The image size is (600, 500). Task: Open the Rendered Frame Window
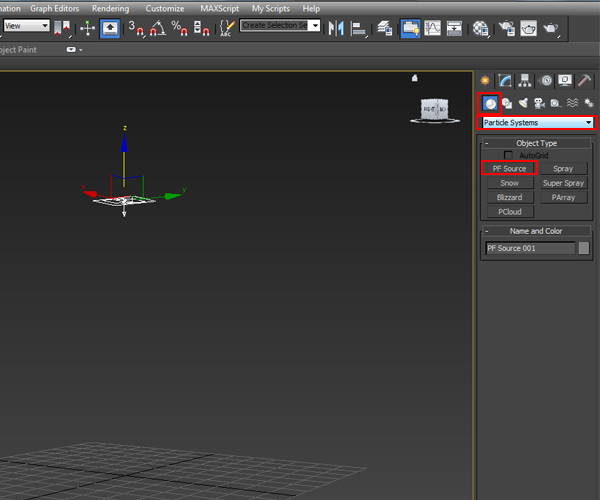click(x=528, y=28)
